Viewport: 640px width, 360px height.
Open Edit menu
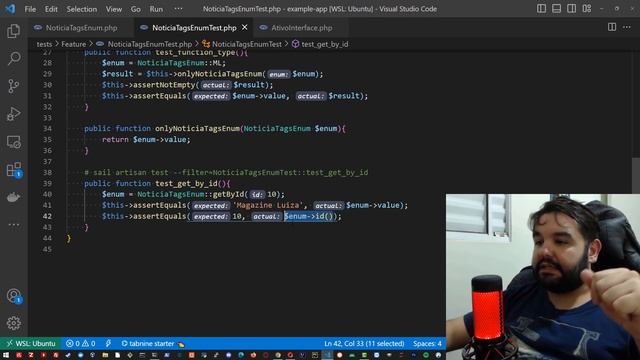51,9
